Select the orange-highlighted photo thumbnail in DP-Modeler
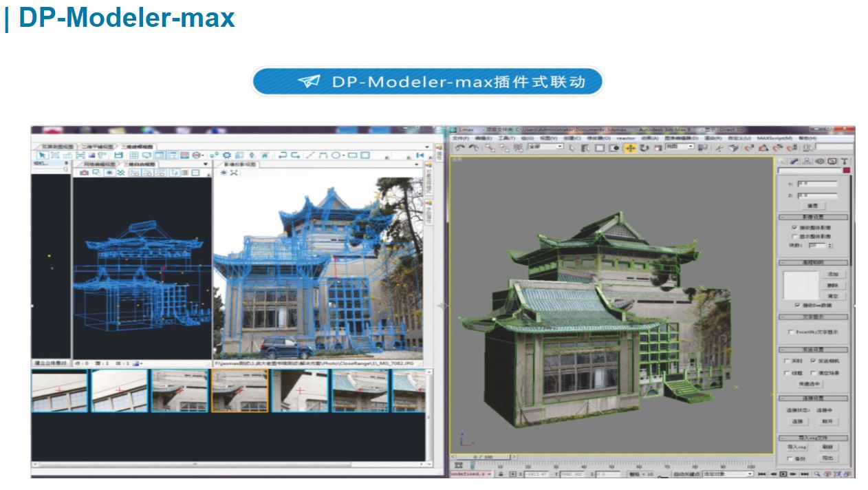Image resolution: width=868 pixels, height=490 pixels. [x=239, y=390]
